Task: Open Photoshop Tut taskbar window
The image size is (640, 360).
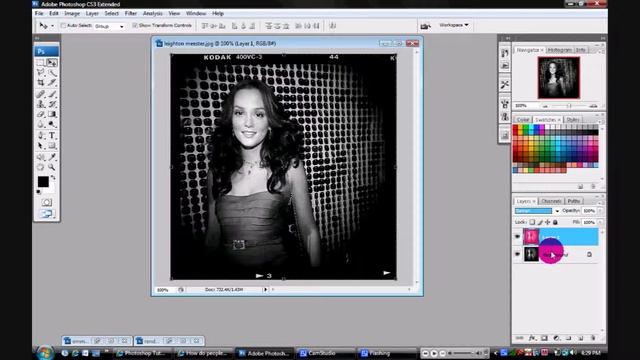Action: click(x=143, y=353)
